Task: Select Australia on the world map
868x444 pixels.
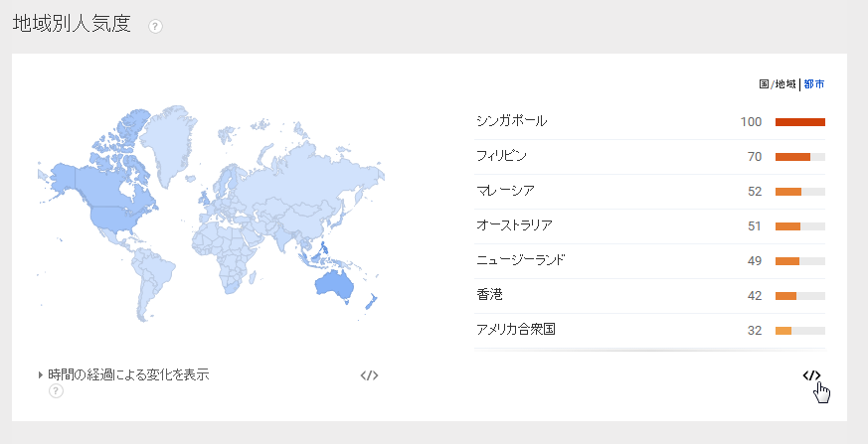Action: 334,284
